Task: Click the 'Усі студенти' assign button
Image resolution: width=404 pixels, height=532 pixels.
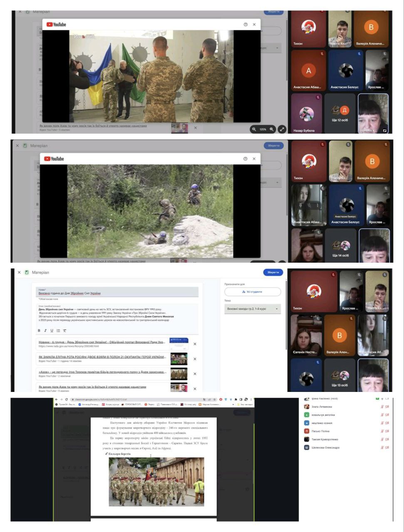Action: point(253,292)
